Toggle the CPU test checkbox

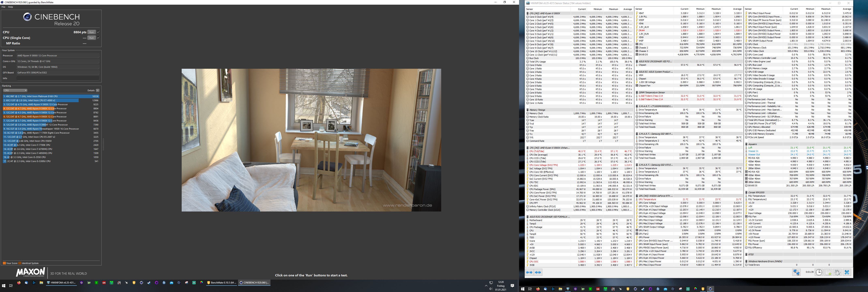coord(98,32)
